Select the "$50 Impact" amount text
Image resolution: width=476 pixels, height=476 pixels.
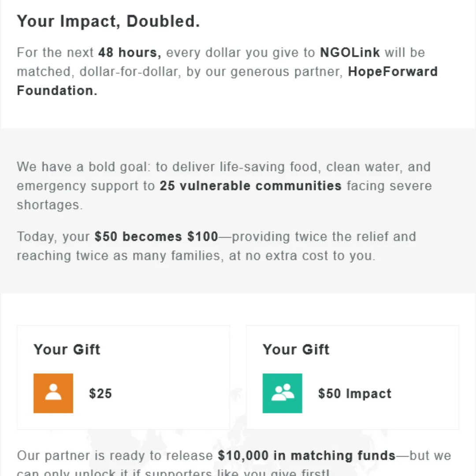click(355, 394)
